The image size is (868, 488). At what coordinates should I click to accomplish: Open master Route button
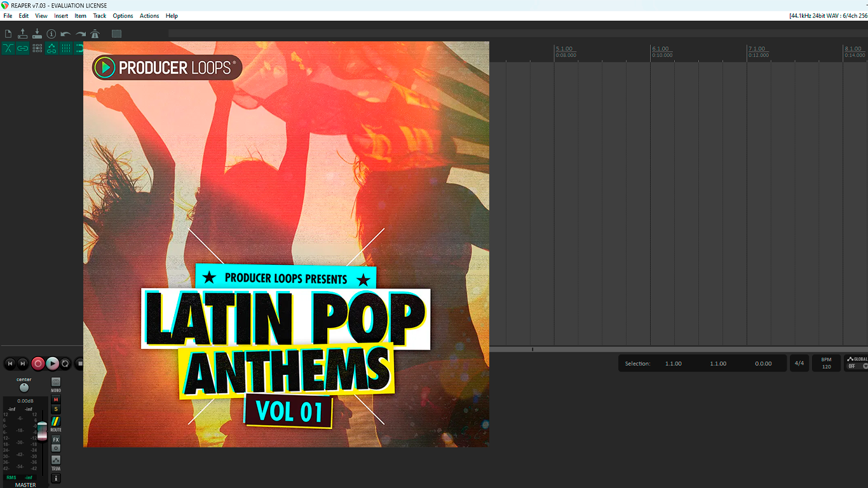(56, 422)
